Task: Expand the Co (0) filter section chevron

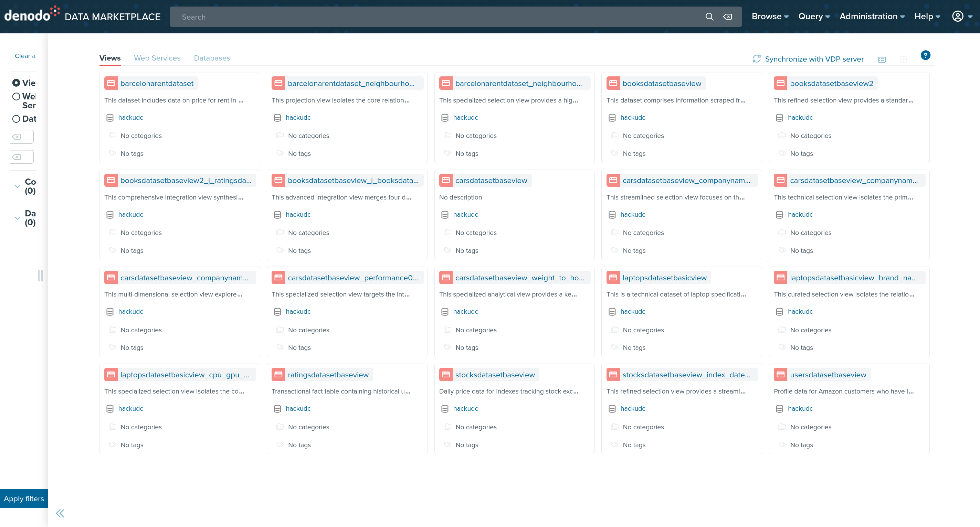Action: pos(17,186)
